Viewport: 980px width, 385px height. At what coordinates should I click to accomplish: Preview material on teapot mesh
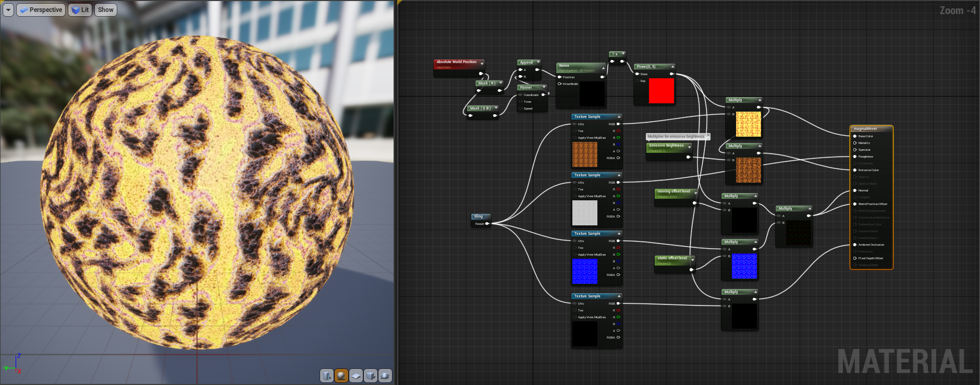click(385, 376)
